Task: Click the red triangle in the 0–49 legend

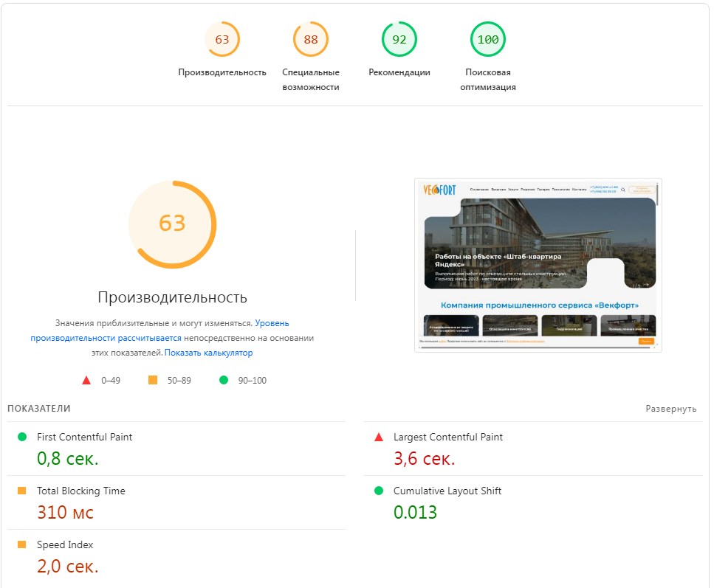Action: pyautogui.click(x=85, y=381)
